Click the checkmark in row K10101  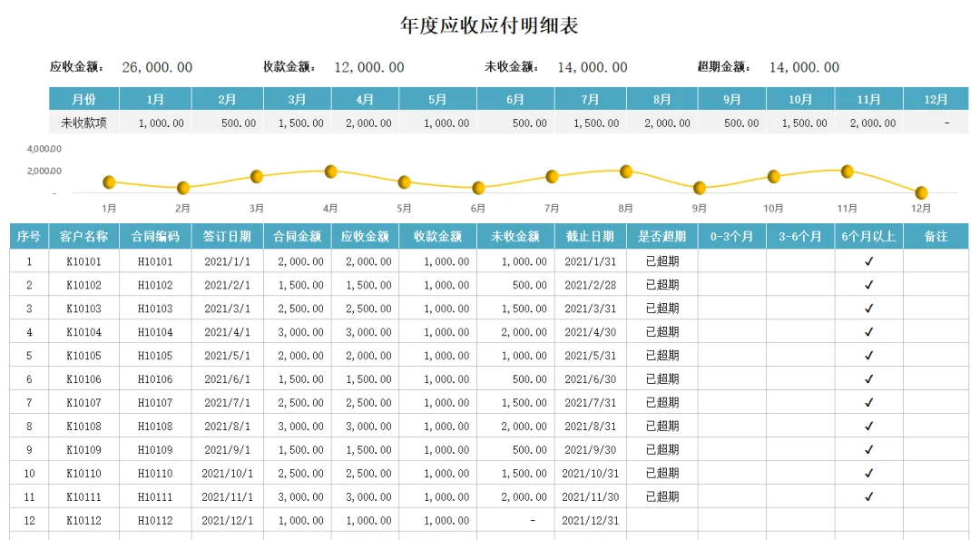coord(868,261)
